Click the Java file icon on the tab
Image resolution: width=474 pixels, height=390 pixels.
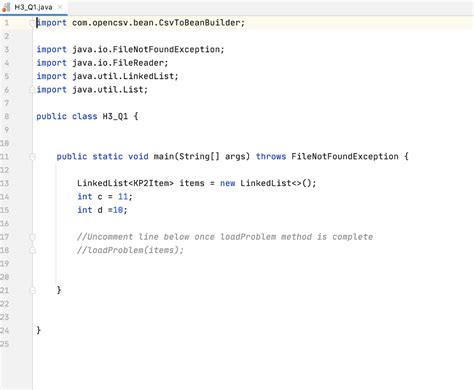click(x=6, y=7)
